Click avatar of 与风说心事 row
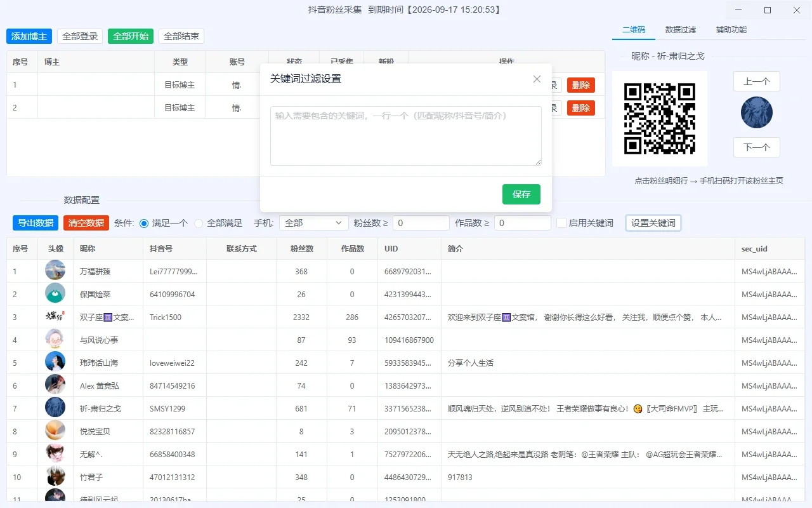Image resolution: width=812 pixels, height=508 pixels. (x=55, y=339)
